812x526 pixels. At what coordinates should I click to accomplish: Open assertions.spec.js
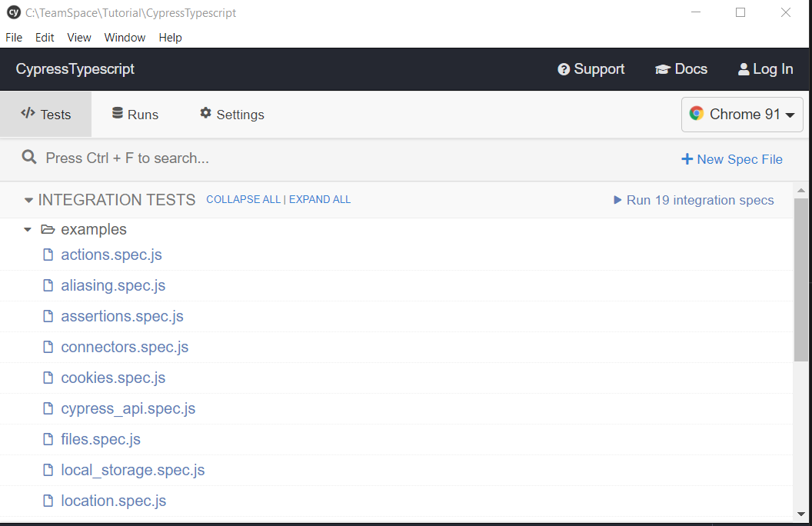pos(122,316)
